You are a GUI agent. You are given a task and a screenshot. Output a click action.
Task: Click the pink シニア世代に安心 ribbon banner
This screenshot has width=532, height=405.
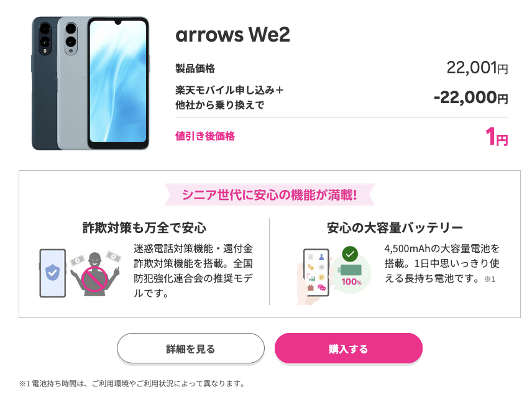coord(269,194)
